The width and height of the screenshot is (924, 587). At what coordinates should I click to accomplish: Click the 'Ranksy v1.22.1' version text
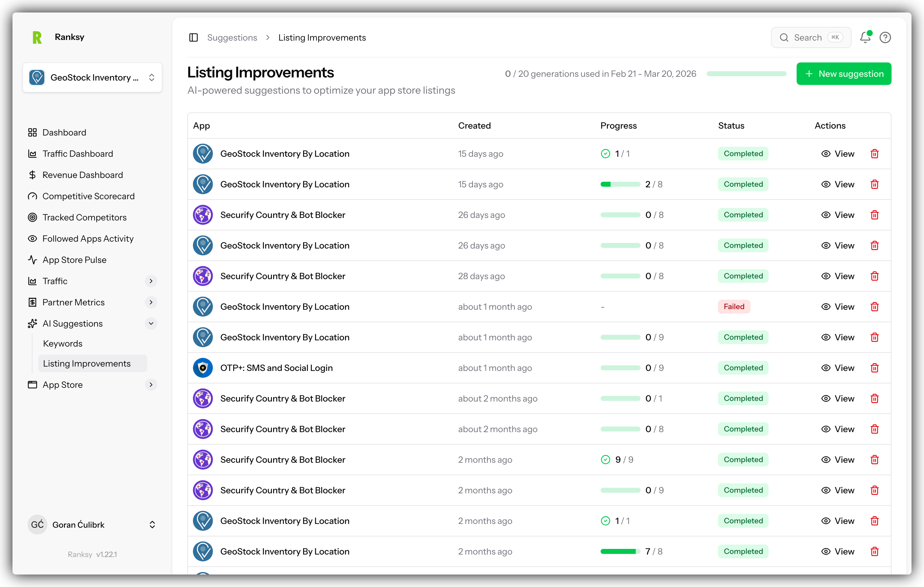[x=92, y=554]
